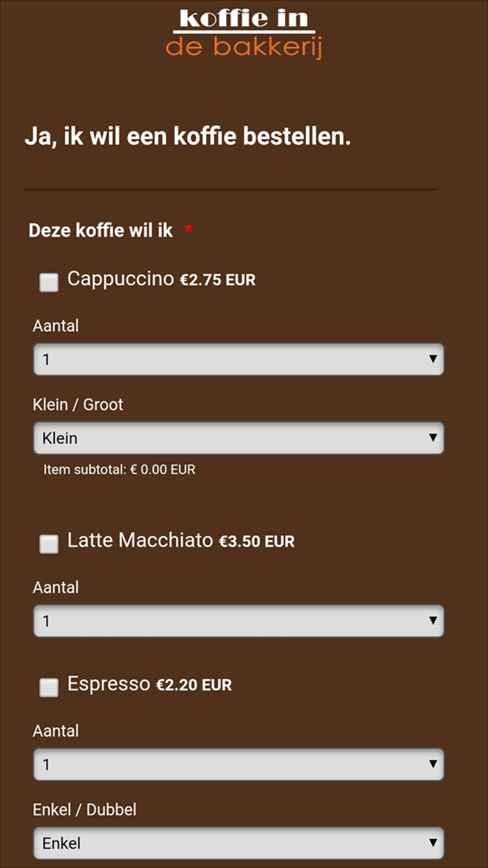
Task: Click the Latte Macchiato €3.50 EUR label
Action: pyautogui.click(x=180, y=541)
